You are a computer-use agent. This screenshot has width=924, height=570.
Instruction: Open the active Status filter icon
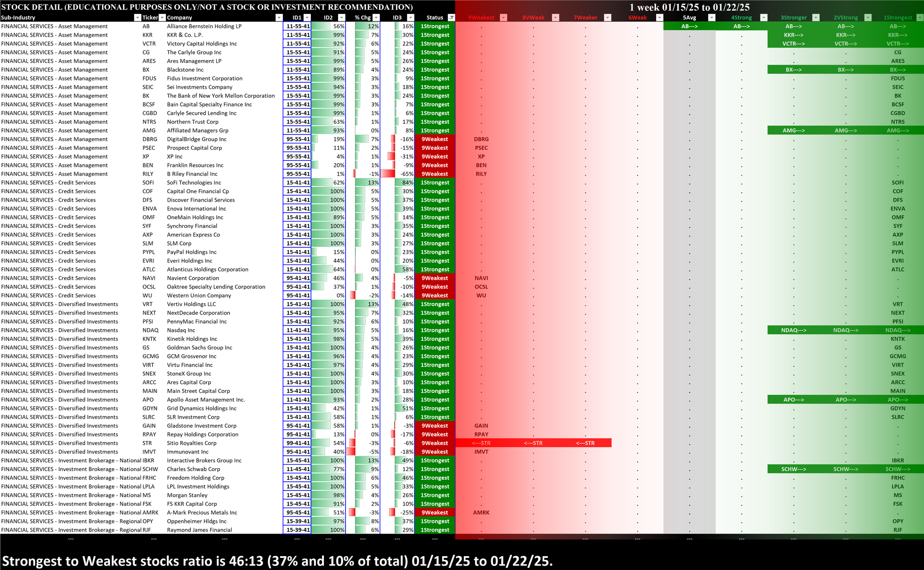point(451,18)
